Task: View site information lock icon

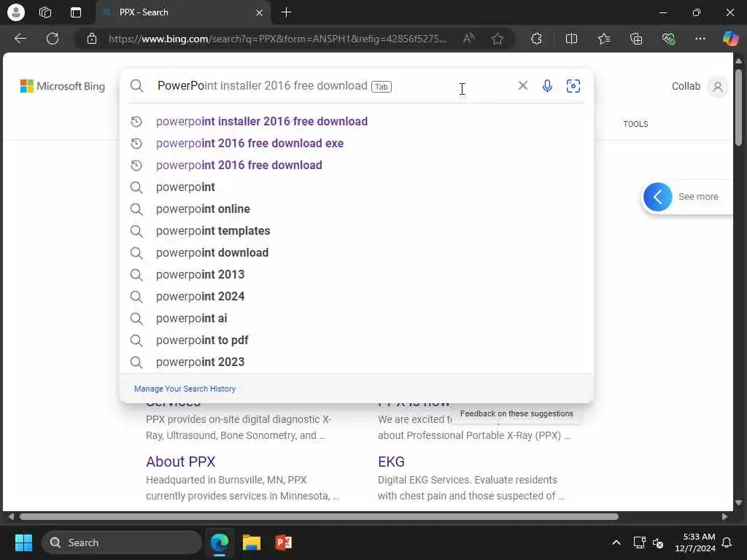Action: [x=92, y=39]
